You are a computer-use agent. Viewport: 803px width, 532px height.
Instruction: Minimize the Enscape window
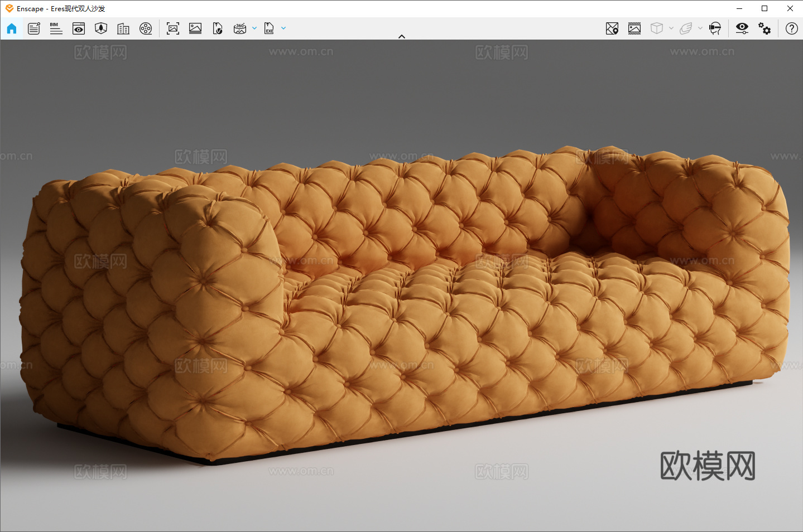pos(739,8)
